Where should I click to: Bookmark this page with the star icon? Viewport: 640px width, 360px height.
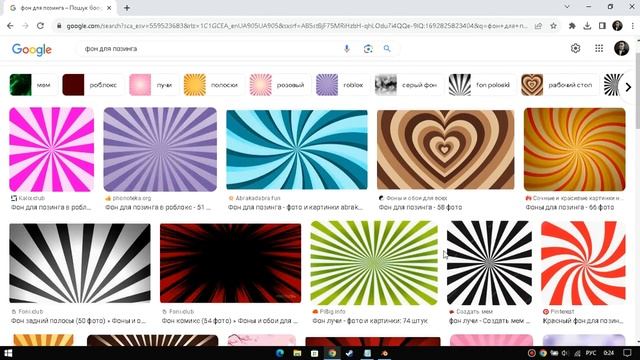pyautogui.click(x=553, y=26)
